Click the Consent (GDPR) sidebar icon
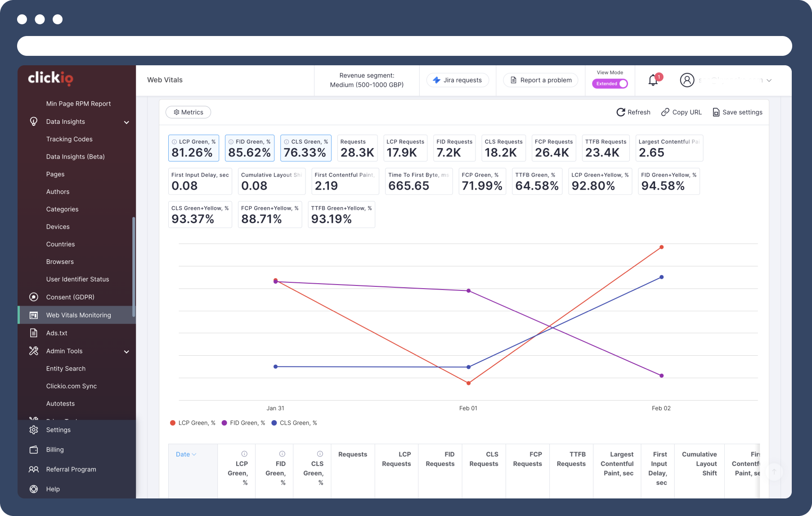The image size is (812, 516). click(x=34, y=297)
